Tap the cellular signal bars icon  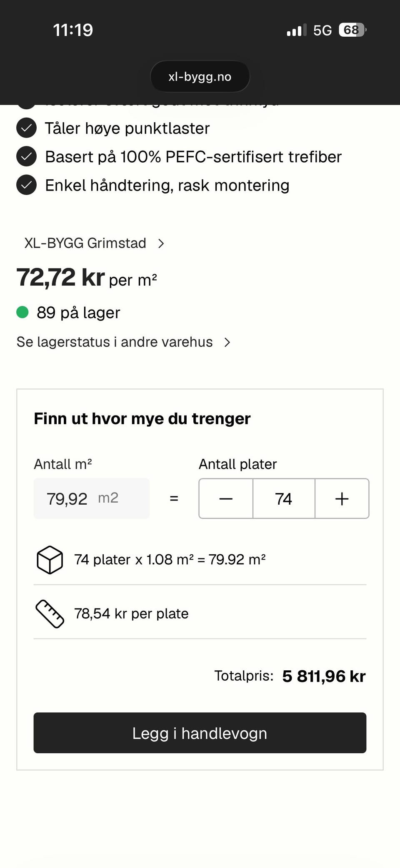pos(297,30)
